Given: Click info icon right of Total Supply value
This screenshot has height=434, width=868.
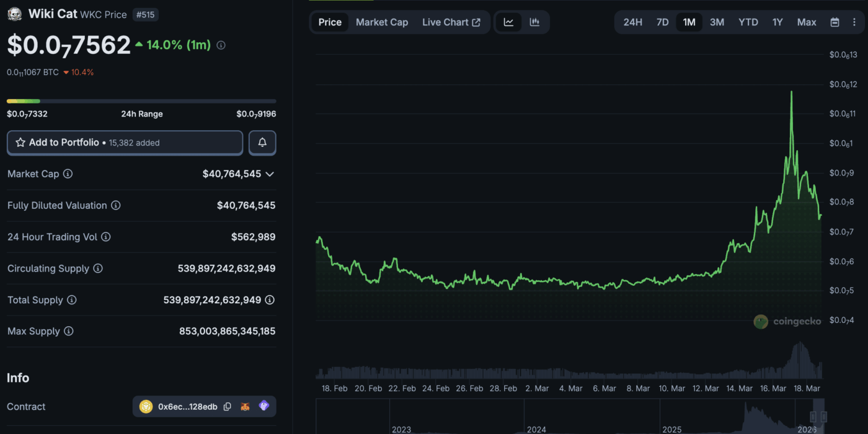Looking at the screenshot, I should pyautogui.click(x=270, y=300).
